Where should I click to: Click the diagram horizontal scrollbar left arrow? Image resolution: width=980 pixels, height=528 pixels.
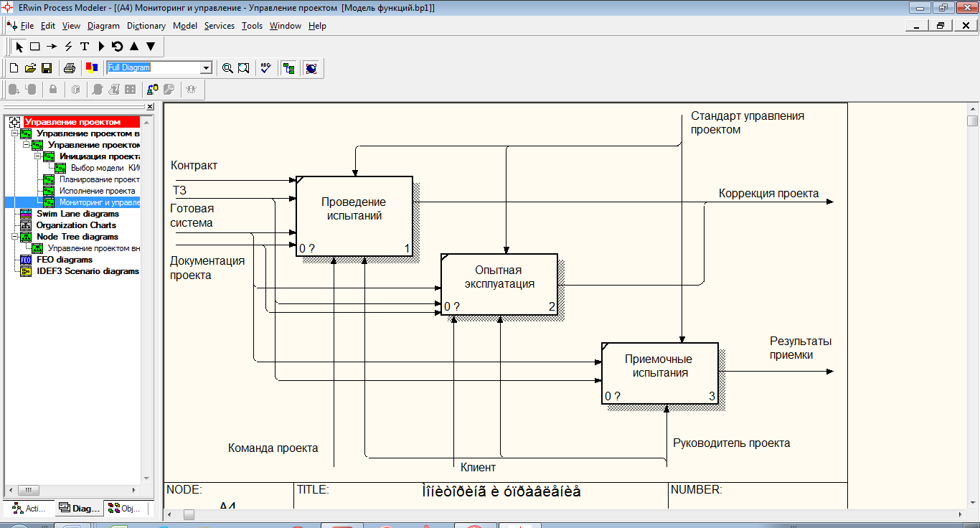coord(171,515)
